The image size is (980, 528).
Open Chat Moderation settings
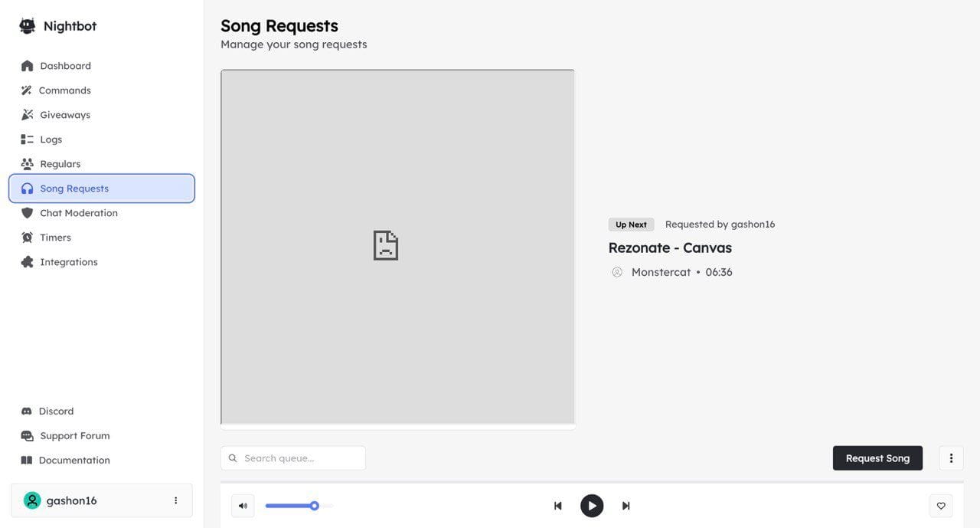pos(78,213)
